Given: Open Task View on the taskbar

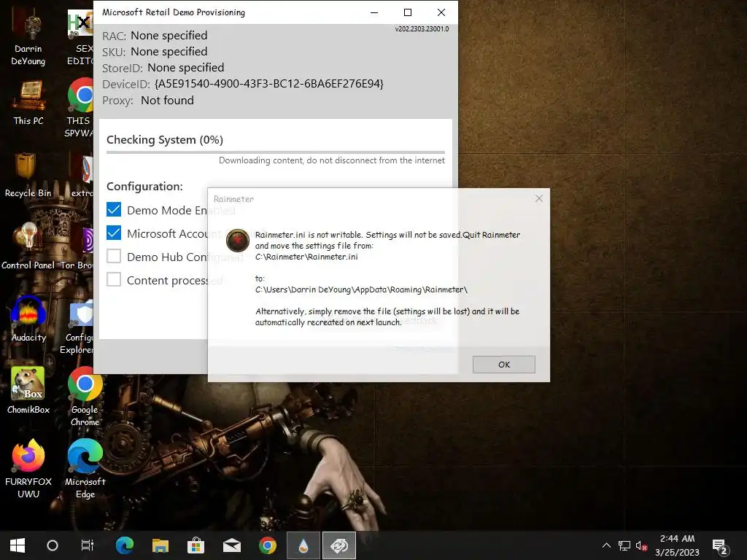Looking at the screenshot, I should 88,545.
